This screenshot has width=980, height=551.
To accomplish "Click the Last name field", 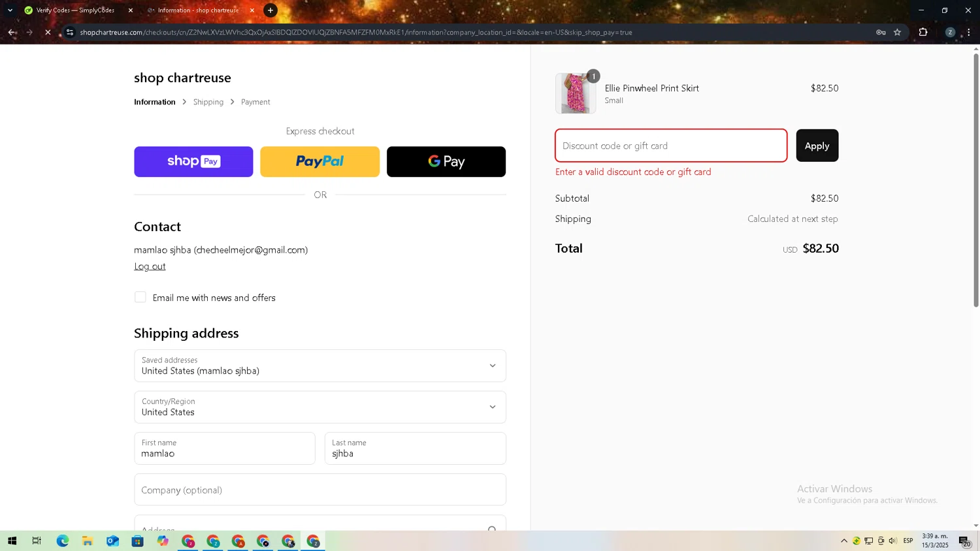I will [416, 449].
